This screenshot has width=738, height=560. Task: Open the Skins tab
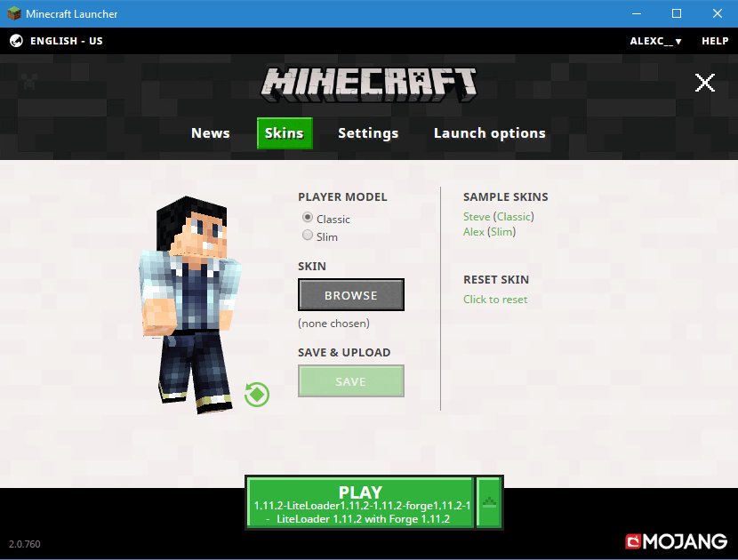pos(285,133)
